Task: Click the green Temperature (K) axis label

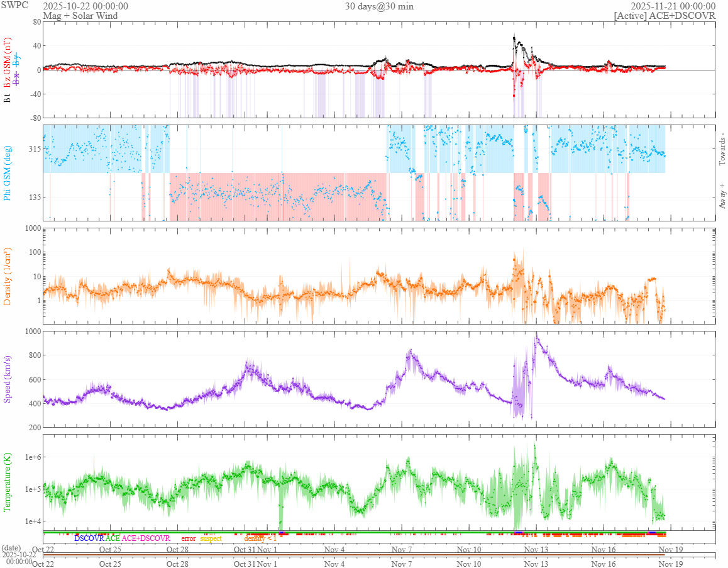Action: 7,482
